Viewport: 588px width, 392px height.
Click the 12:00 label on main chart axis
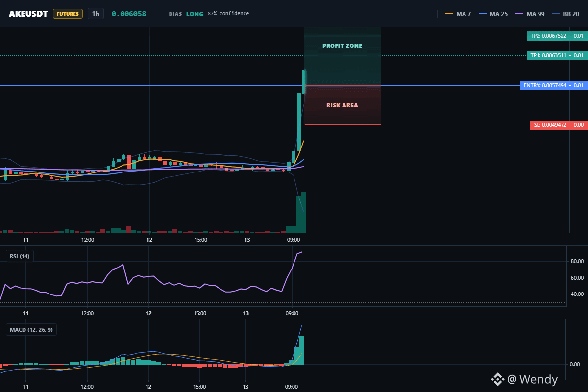click(x=88, y=240)
